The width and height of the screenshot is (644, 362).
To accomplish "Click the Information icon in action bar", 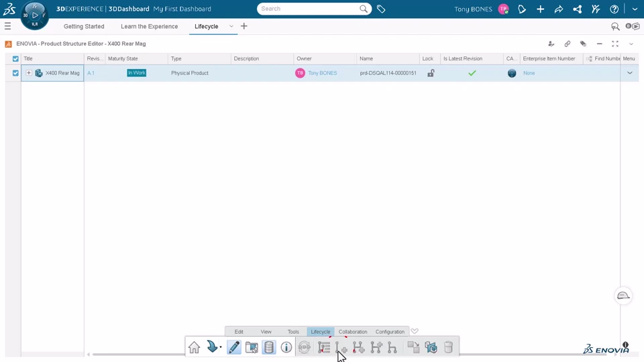I will (x=286, y=347).
